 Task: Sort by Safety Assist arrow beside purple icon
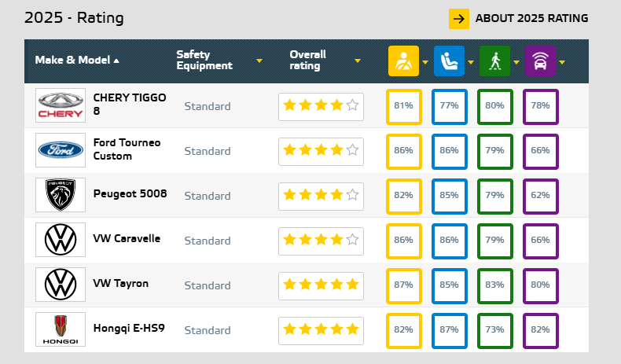(x=562, y=62)
